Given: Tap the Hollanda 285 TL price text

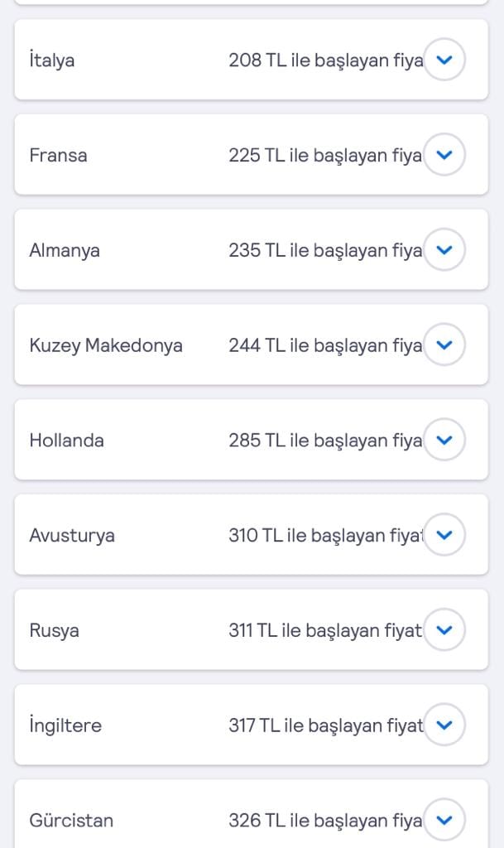Looking at the screenshot, I should (325, 441).
